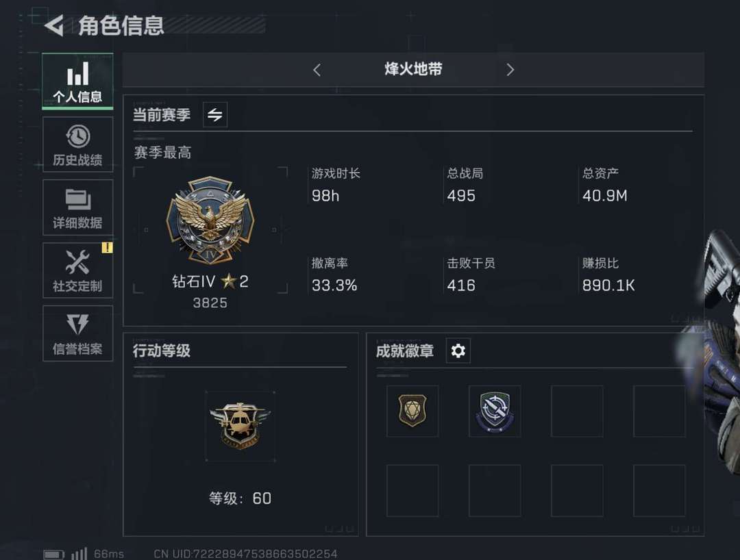Select the blue sword achievement badge
The image size is (740, 560).
click(495, 411)
